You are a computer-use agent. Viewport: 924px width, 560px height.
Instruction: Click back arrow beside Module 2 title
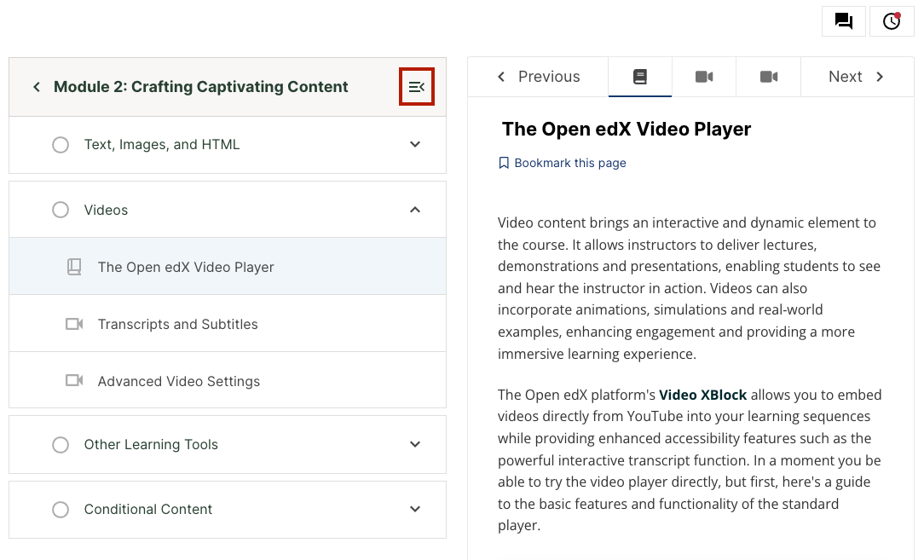coord(37,87)
